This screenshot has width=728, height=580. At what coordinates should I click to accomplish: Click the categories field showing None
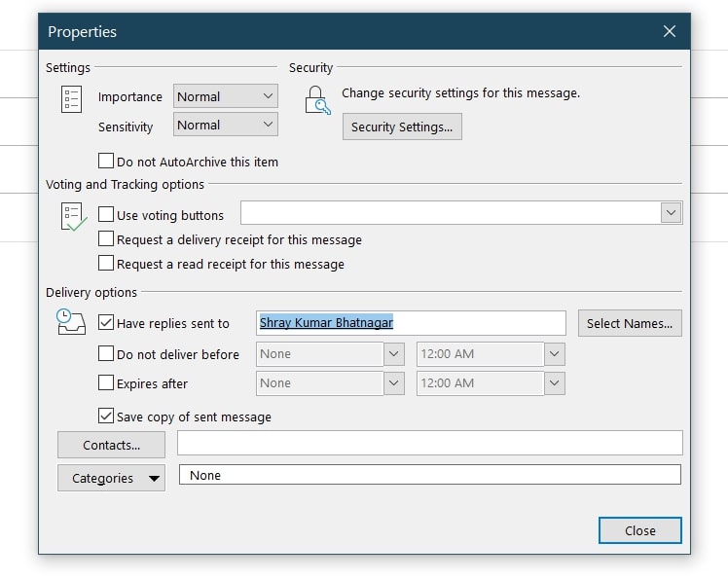[x=430, y=475]
